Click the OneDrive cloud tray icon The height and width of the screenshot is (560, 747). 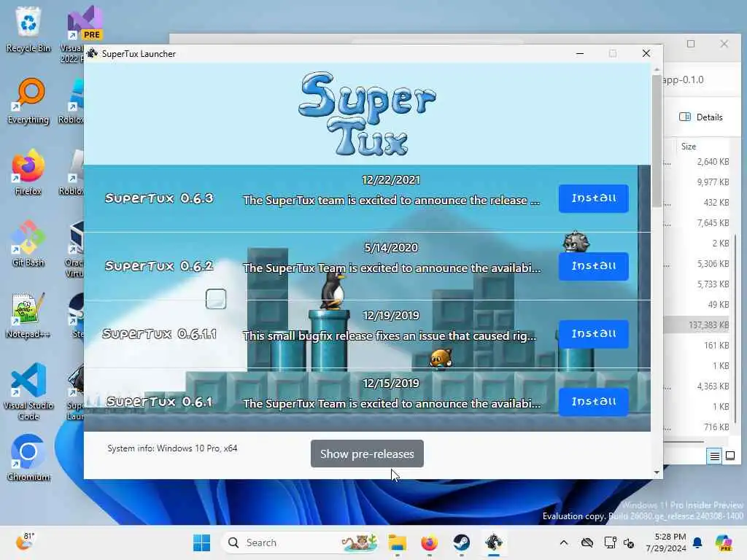(x=587, y=542)
